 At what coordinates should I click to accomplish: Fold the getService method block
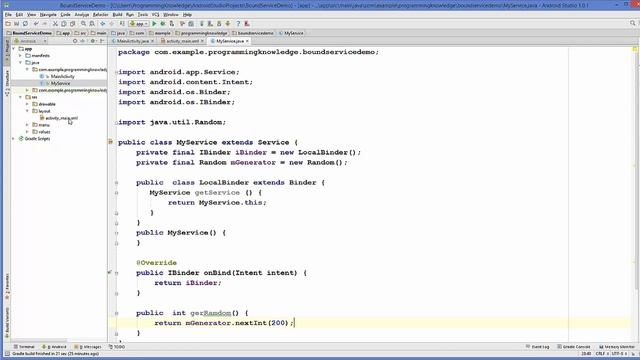coord(116,193)
